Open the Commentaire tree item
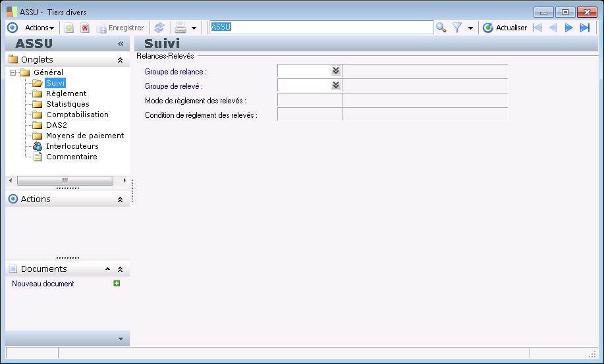Viewport: 604px width, 364px height. (72, 157)
